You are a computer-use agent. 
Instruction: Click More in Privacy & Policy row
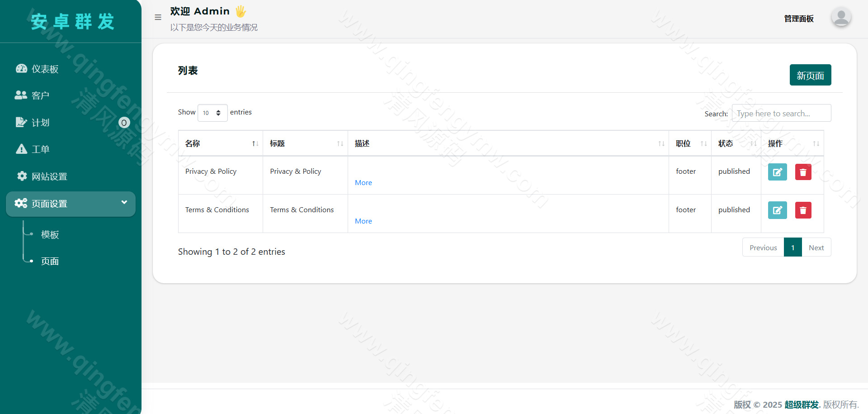tap(363, 183)
